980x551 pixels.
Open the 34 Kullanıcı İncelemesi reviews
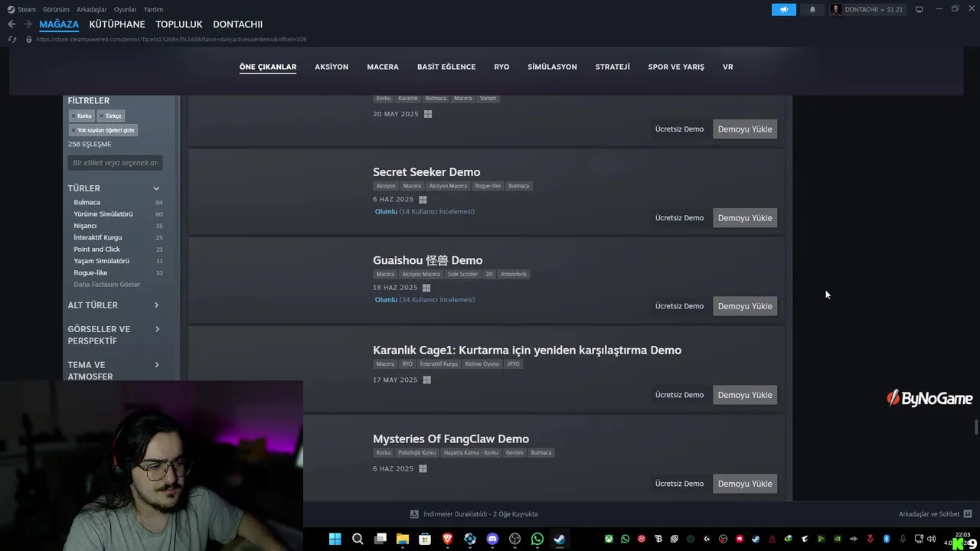click(x=437, y=300)
